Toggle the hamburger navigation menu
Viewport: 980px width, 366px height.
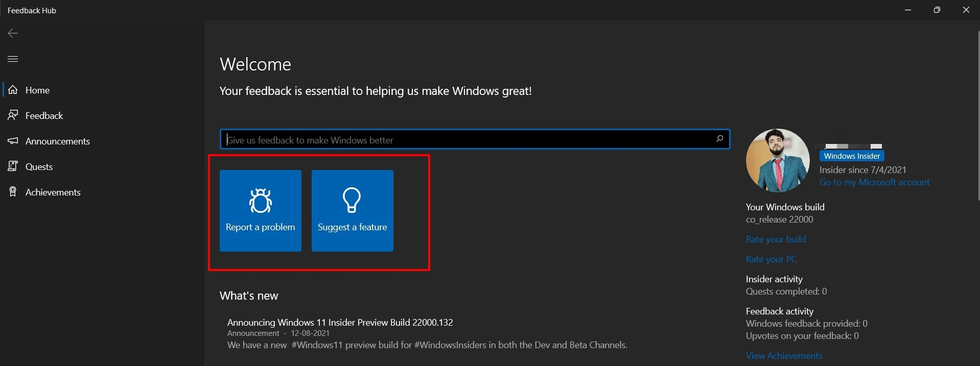coord(13,59)
